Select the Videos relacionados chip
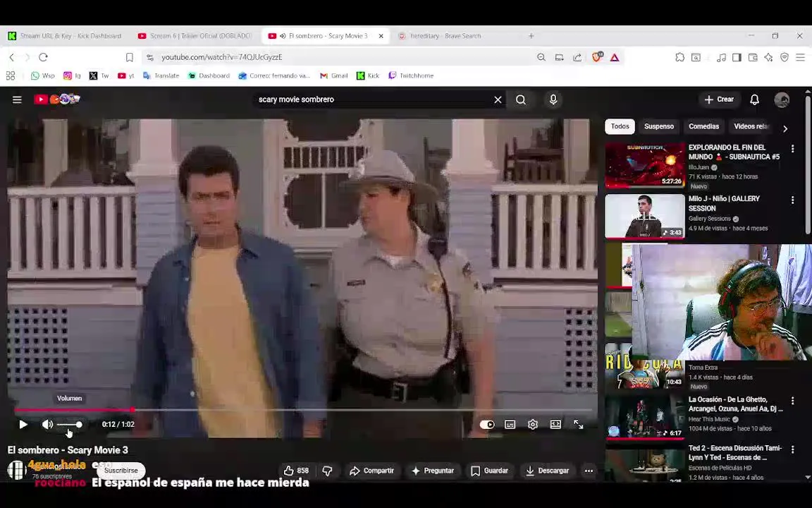This screenshot has width=812, height=508. [x=751, y=126]
